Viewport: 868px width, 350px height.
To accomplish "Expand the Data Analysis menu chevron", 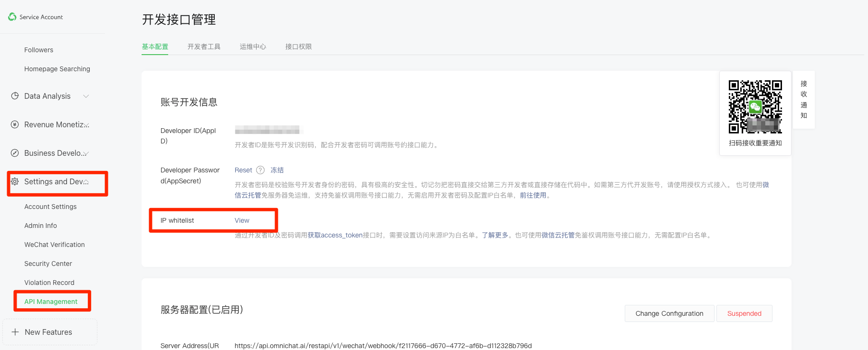I will [x=86, y=96].
